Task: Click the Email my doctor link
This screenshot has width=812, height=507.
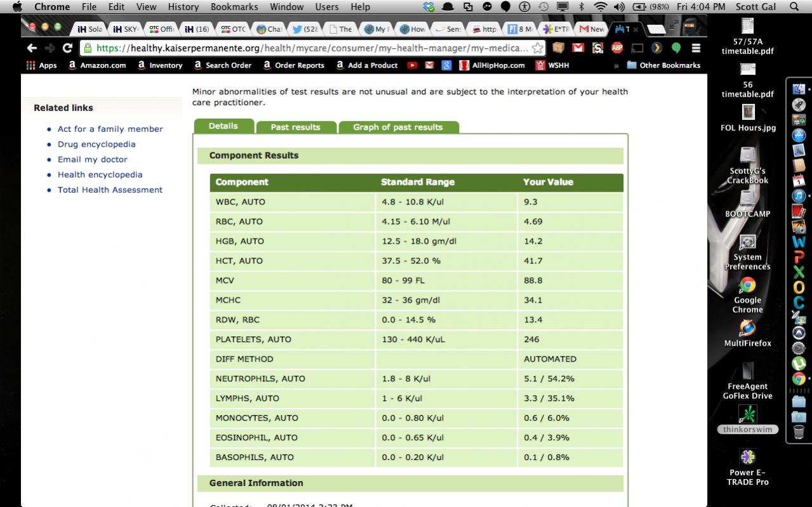Action: 93,159
